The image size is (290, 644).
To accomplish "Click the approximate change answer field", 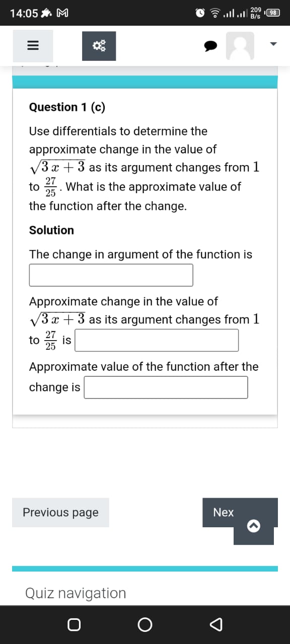I will coord(157,340).
